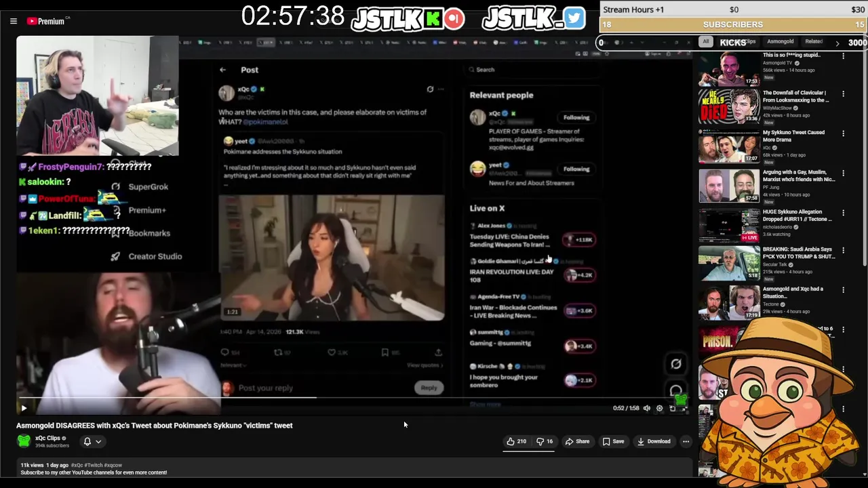Share this video

[577, 441]
